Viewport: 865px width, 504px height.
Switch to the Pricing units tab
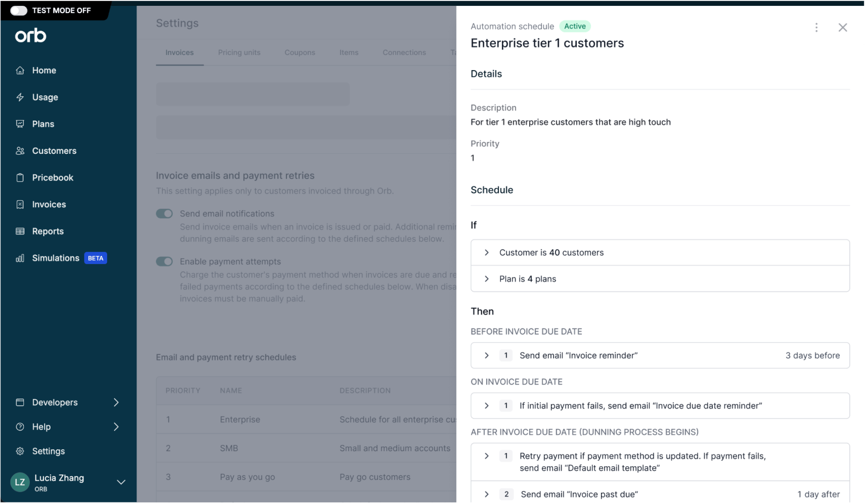(239, 53)
